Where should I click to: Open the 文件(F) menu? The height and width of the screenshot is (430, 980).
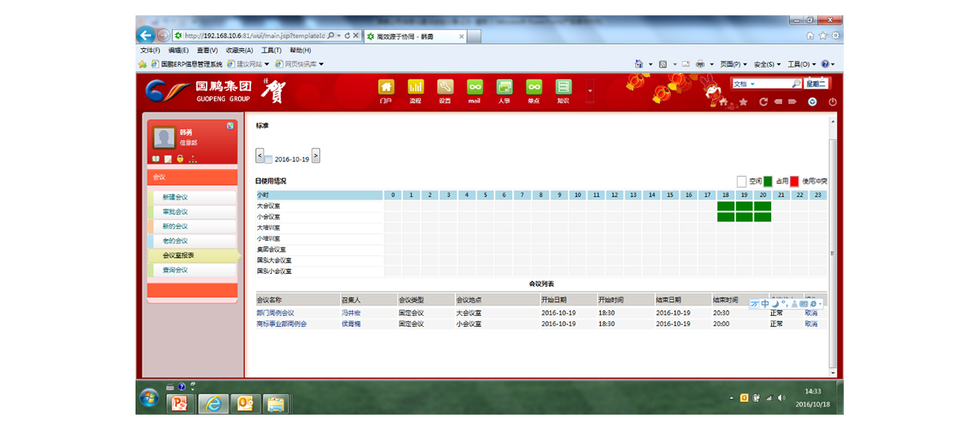[x=150, y=50]
